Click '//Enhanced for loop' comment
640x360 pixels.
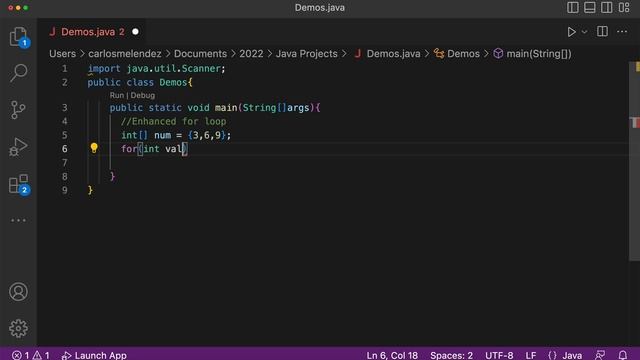pyautogui.click(x=173, y=121)
